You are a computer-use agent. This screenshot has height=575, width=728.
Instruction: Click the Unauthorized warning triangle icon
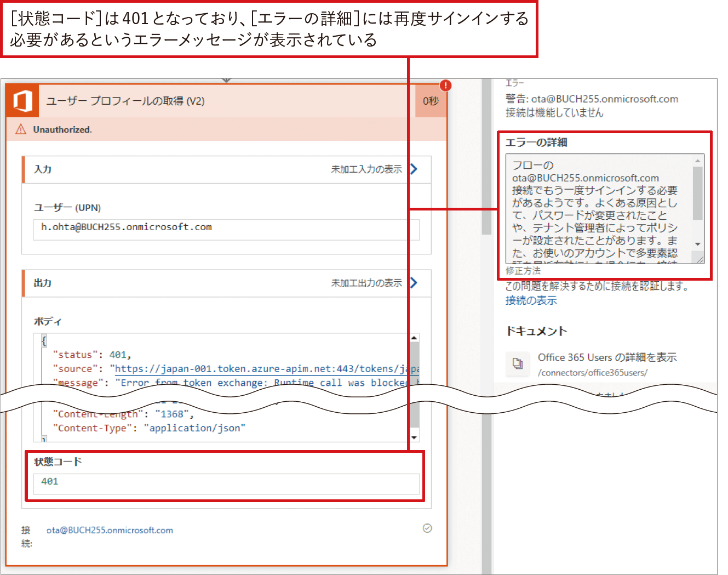21,129
